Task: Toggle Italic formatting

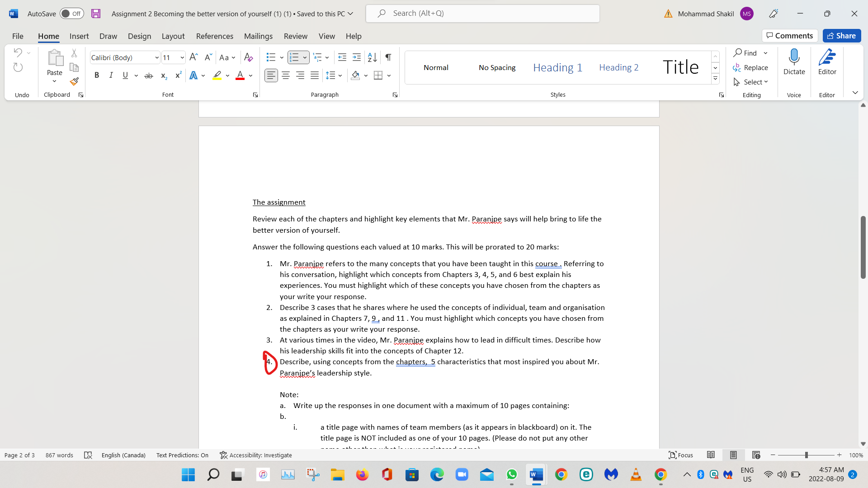Action: click(111, 75)
